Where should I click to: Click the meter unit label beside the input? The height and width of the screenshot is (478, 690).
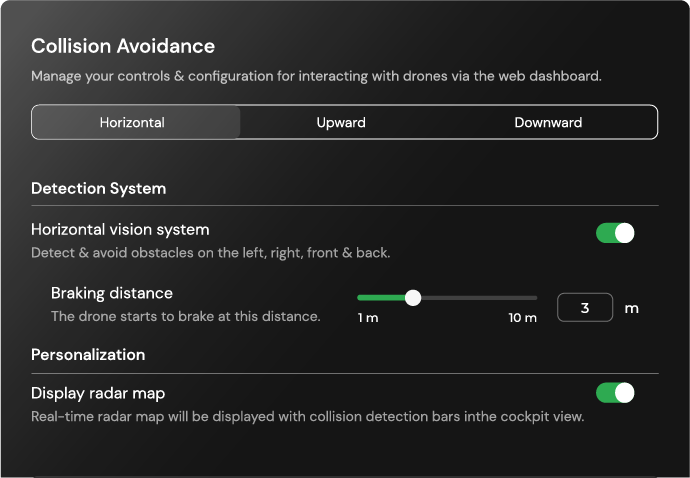click(x=631, y=307)
